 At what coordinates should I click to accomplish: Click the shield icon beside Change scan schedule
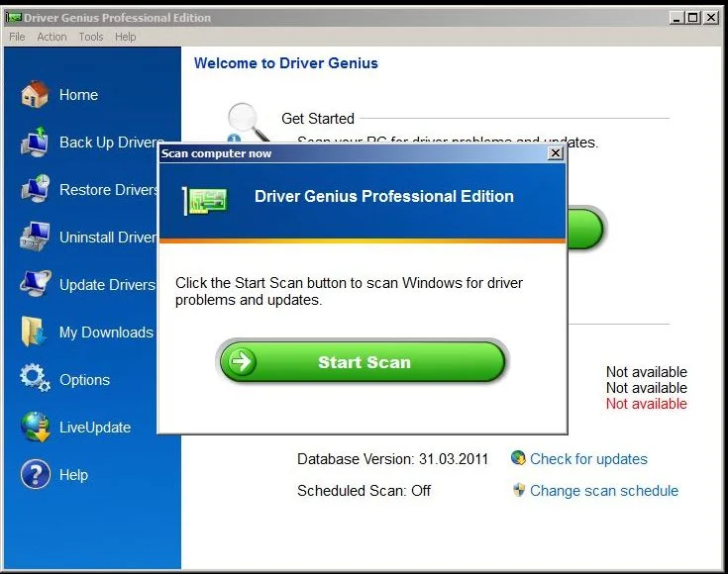[519, 490]
